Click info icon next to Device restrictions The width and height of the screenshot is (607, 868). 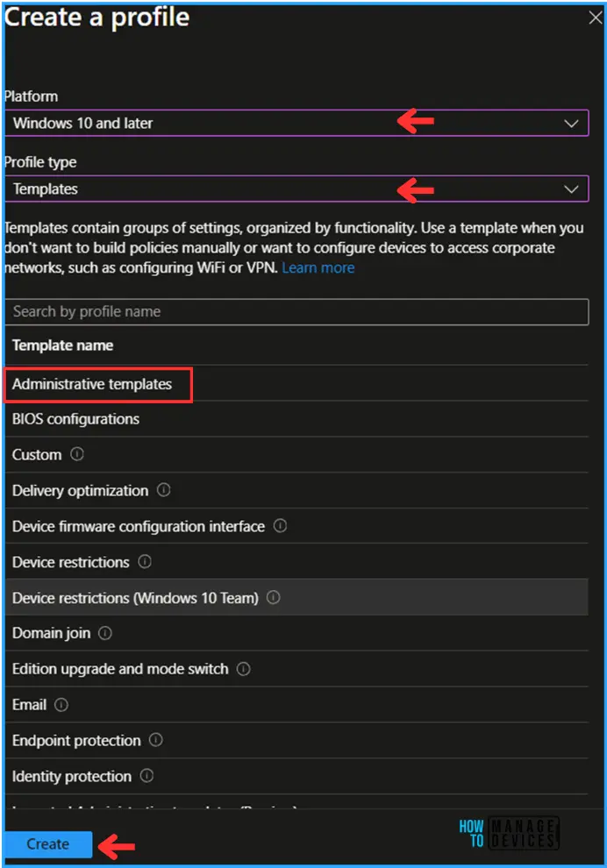point(146,562)
